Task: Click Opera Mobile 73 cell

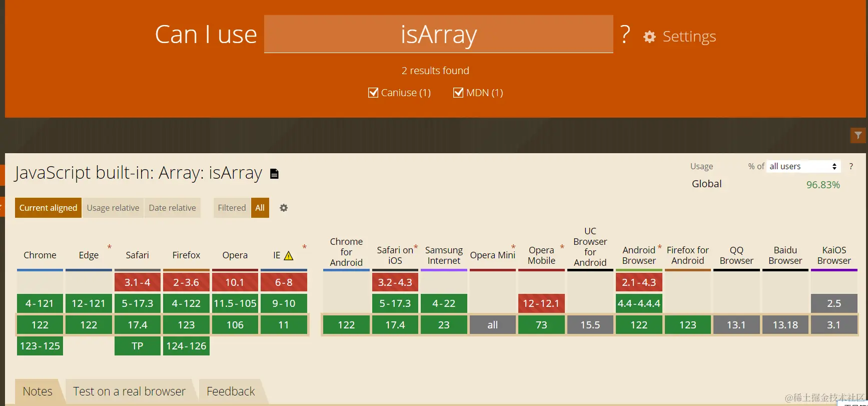Action: pos(541,325)
